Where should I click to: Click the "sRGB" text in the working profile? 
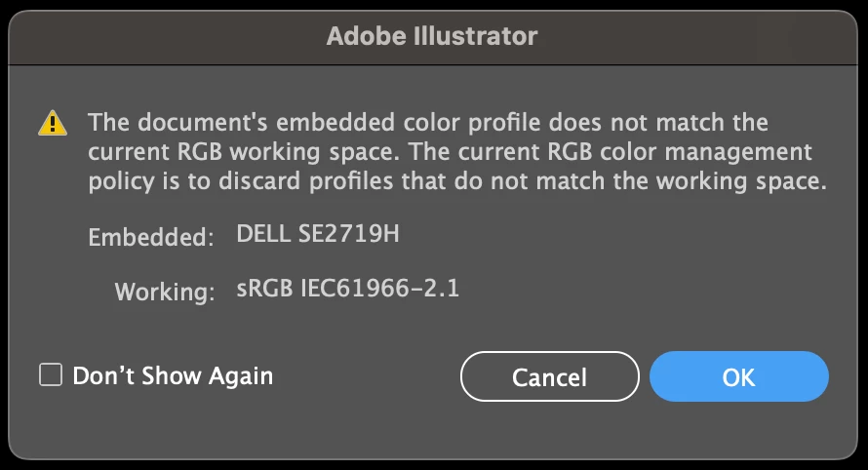[265, 289]
